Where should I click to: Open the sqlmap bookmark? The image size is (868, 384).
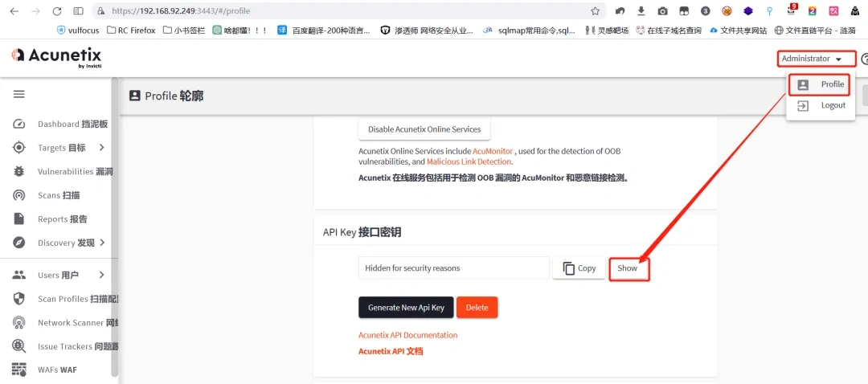(x=529, y=31)
